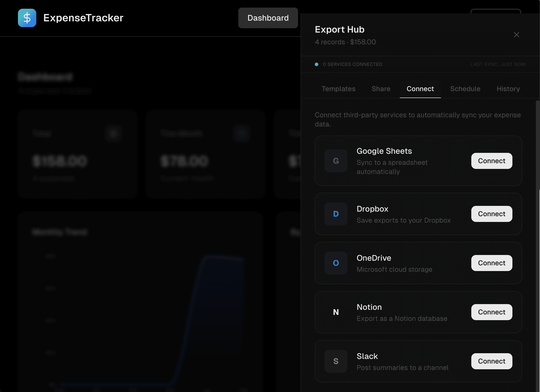Connect Google Sheets service

coord(492,161)
